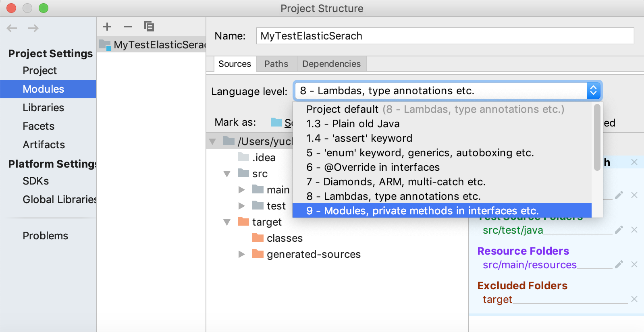Remove src/main/resources resource folder with X
This screenshot has height=332, width=644.
(634, 264)
